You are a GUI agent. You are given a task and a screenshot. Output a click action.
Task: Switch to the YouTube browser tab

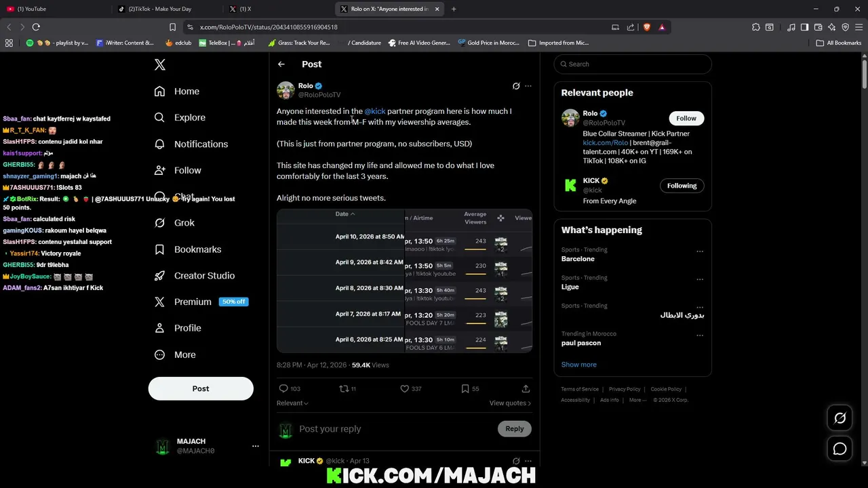tap(54, 9)
